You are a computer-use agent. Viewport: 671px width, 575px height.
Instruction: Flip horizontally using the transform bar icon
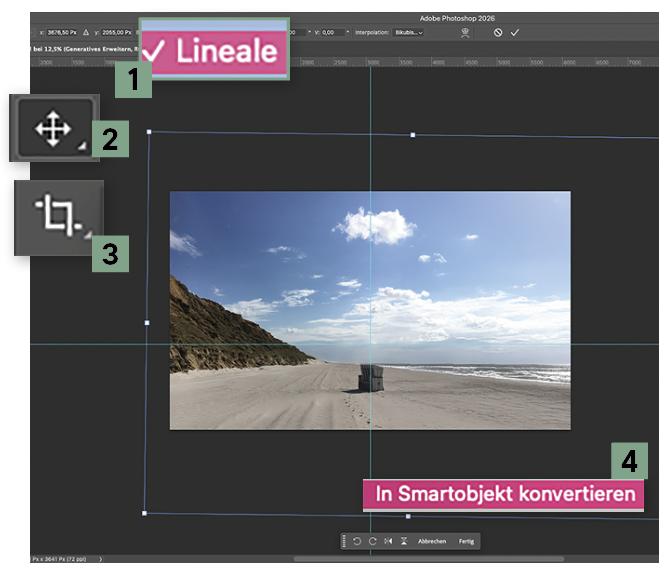point(388,541)
